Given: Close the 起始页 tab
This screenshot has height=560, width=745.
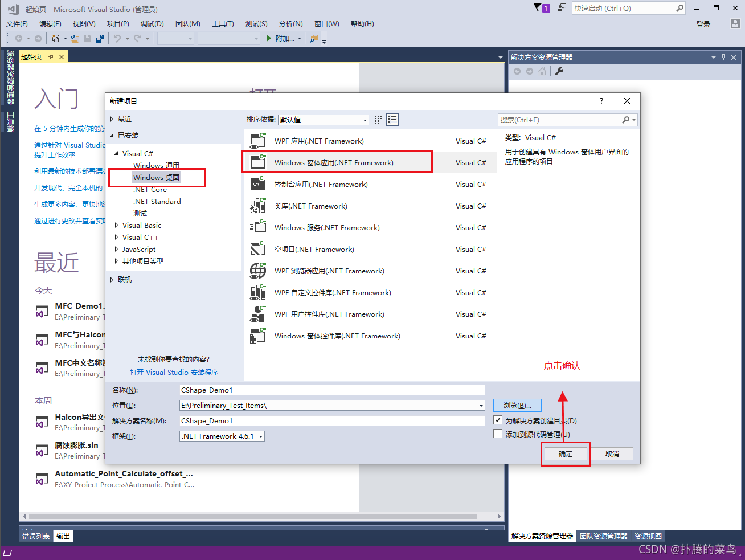Looking at the screenshot, I should coord(62,56).
